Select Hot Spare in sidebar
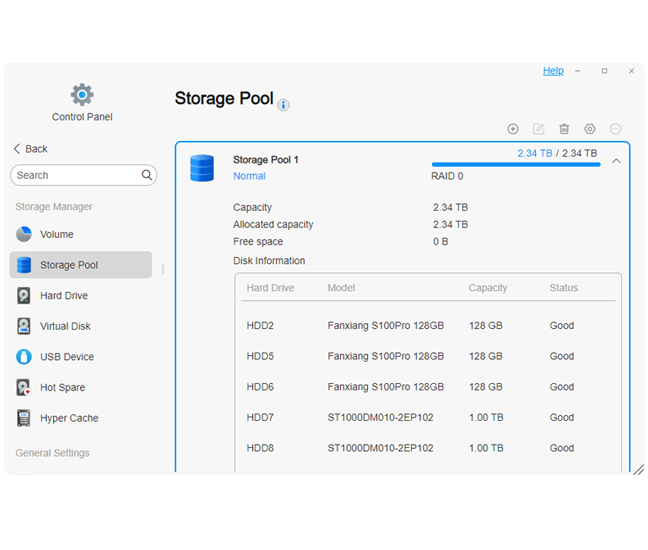The height and width of the screenshot is (550, 648). [62, 388]
